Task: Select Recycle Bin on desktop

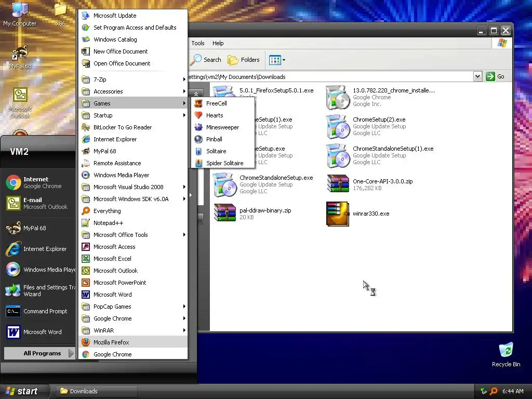Action: point(506,355)
